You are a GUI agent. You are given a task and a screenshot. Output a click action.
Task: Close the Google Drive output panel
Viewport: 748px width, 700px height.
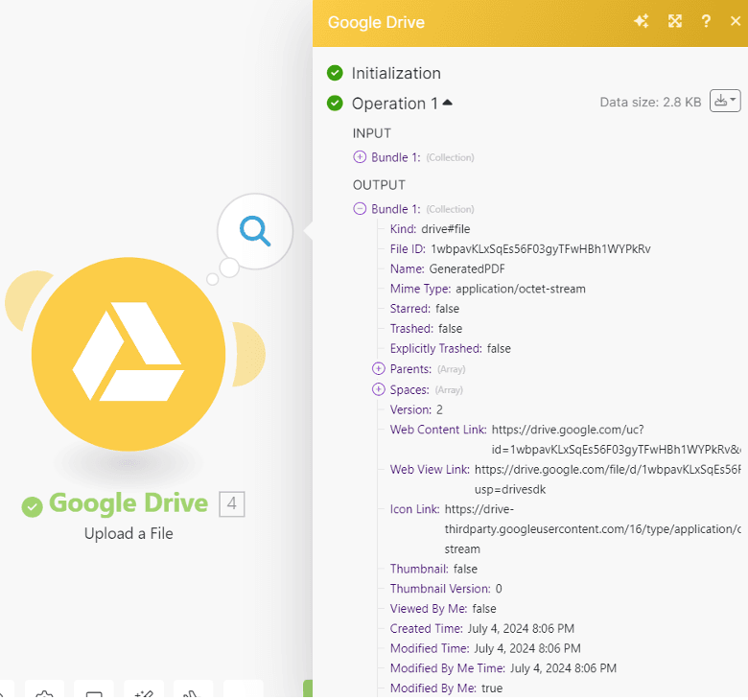[x=735, y=22]
